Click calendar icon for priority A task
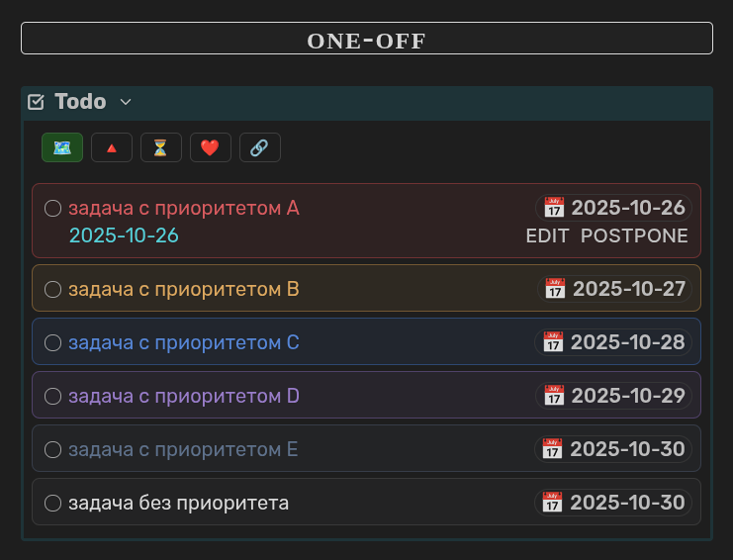Screen dimensions: 733x560 point(554,208)
